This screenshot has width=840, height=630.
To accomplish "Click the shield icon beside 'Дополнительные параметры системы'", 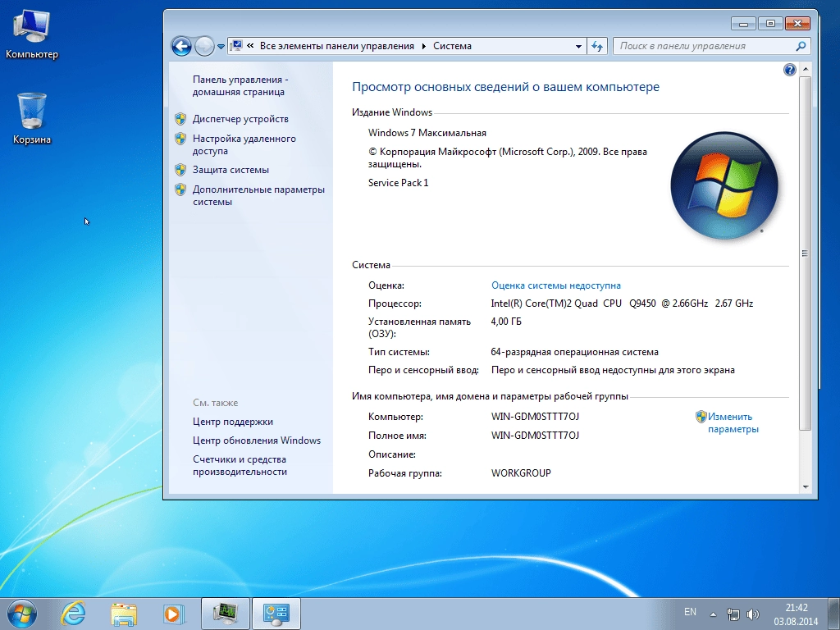I will (180, 189).
